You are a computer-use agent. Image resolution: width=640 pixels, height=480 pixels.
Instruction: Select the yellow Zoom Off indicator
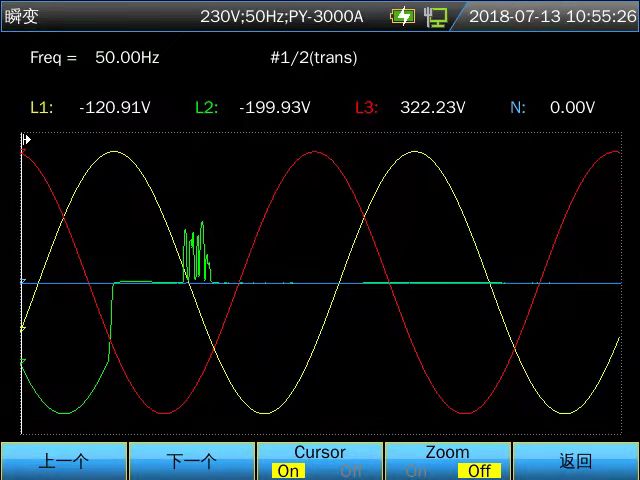479,471
